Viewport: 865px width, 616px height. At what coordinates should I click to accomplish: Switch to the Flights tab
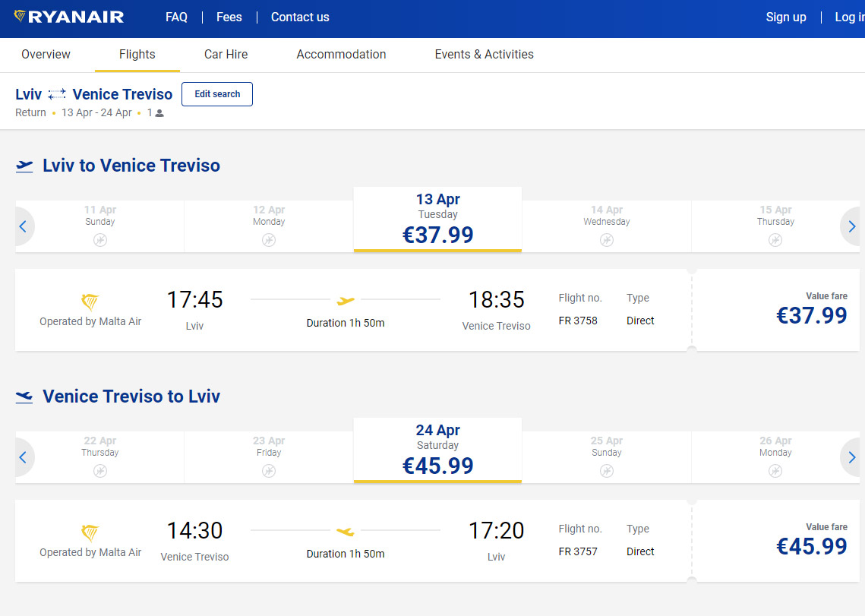[x=137, y=54]
